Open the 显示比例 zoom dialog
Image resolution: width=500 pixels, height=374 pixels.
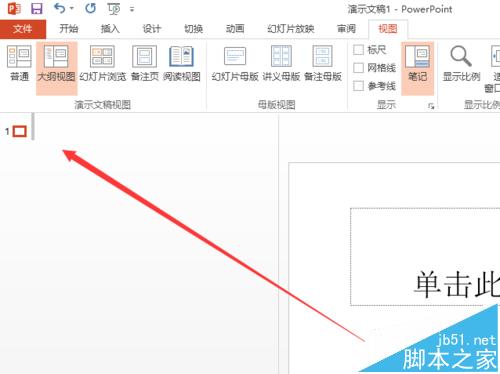(x=461, y=63)
